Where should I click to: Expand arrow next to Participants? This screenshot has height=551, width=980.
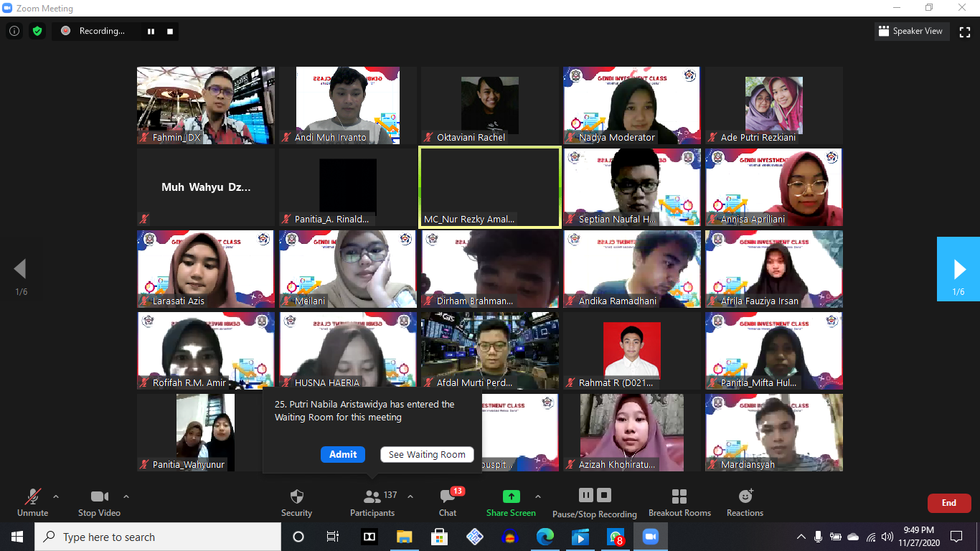click(x=410, y=496)
